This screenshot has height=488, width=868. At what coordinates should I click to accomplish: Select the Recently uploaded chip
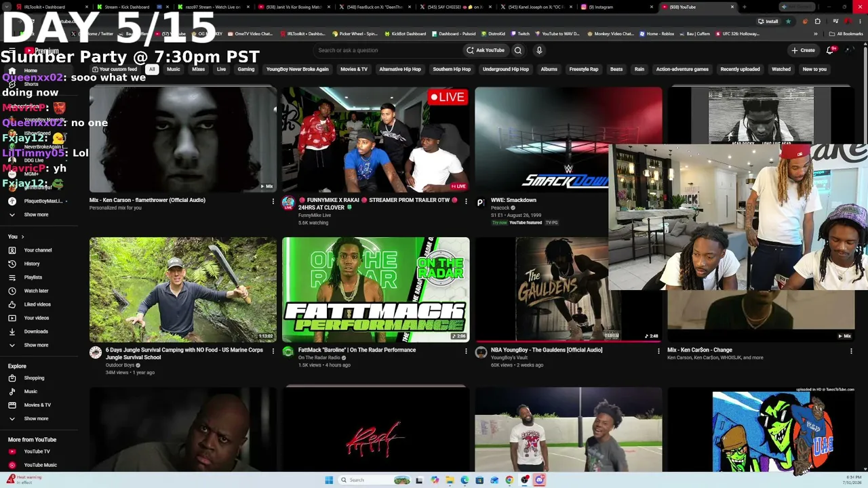click(740, 69)
